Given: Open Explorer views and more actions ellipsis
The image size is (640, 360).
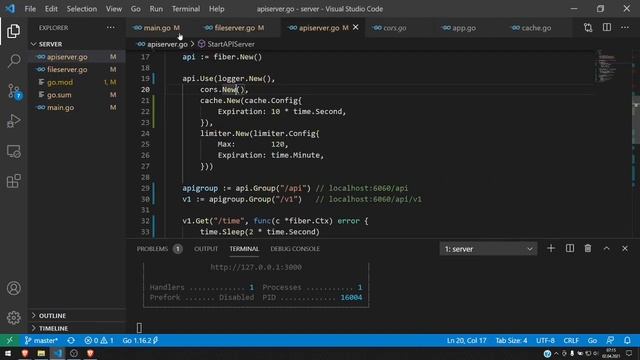Looking at the screenshot, I should pyautogui.click(x=111, y=28).
